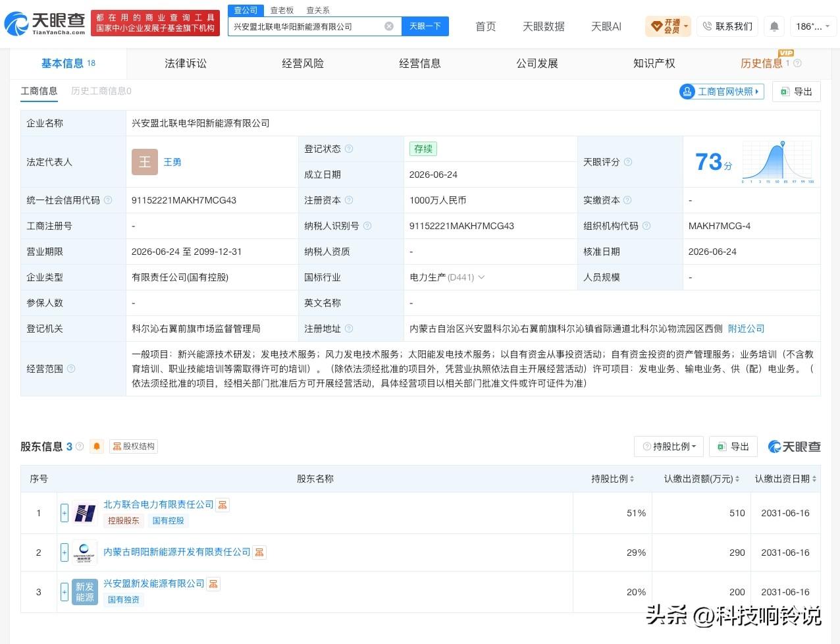Viewport: 840px width, 644px height.
Task: Open the 开通会员 dropdown
Action: 668,26
